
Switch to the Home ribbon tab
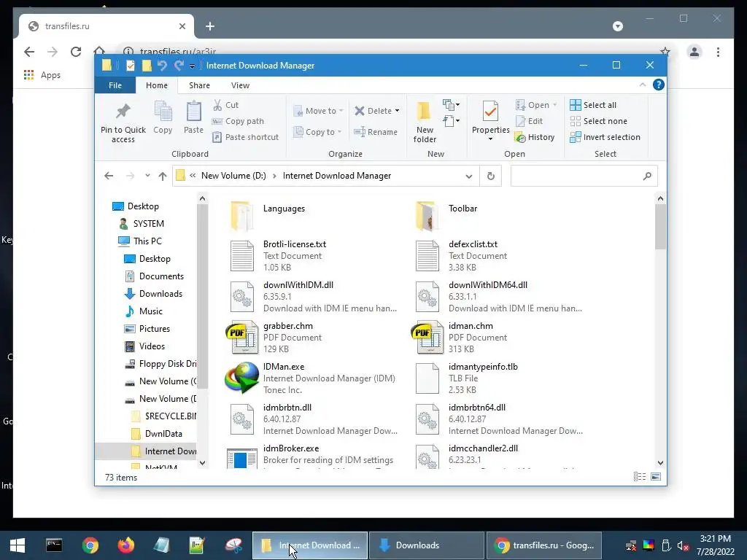click(x=157, y=85)
